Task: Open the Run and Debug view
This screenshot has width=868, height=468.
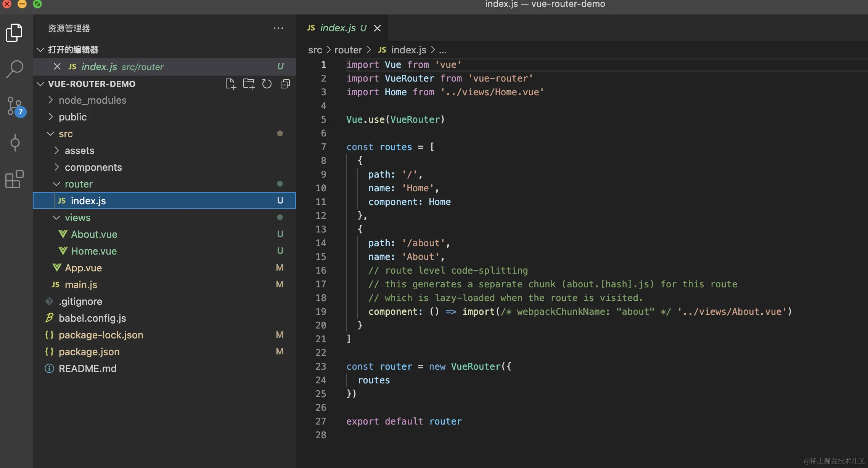Action: point(14,143)
